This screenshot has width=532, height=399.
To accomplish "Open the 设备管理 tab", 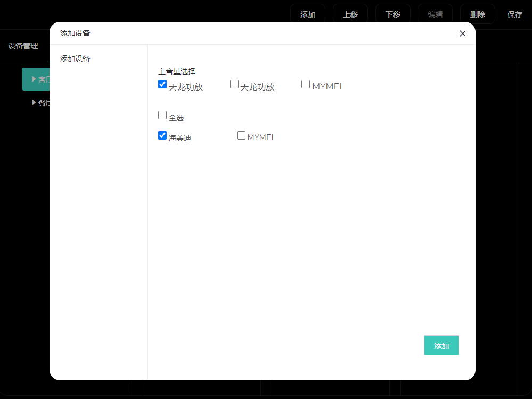I will (23, 46).
